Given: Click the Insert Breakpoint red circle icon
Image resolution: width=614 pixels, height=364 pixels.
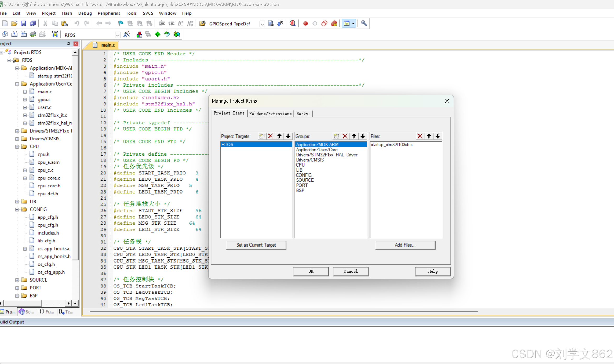Looking at the screenshot, I should [x=305, y=24].
